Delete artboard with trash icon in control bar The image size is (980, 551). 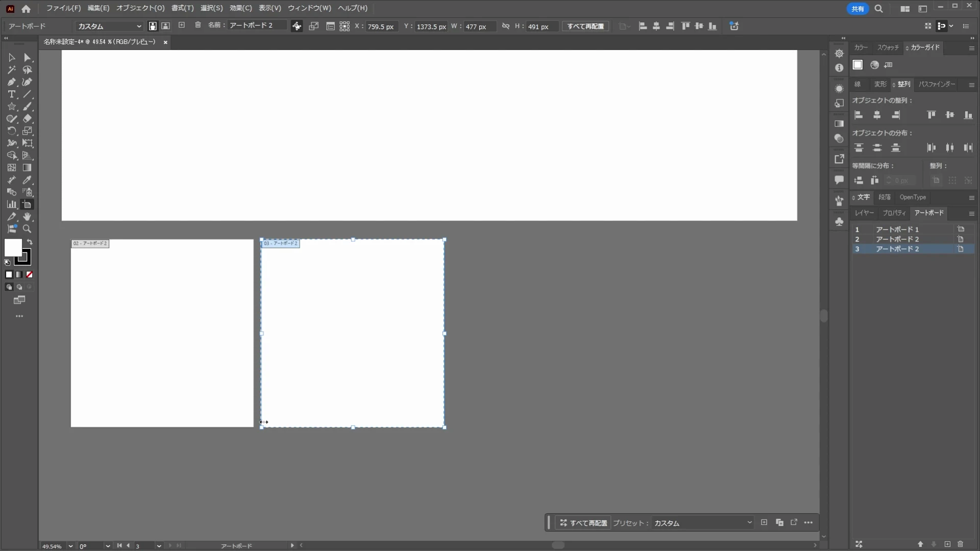coord(198,26)
